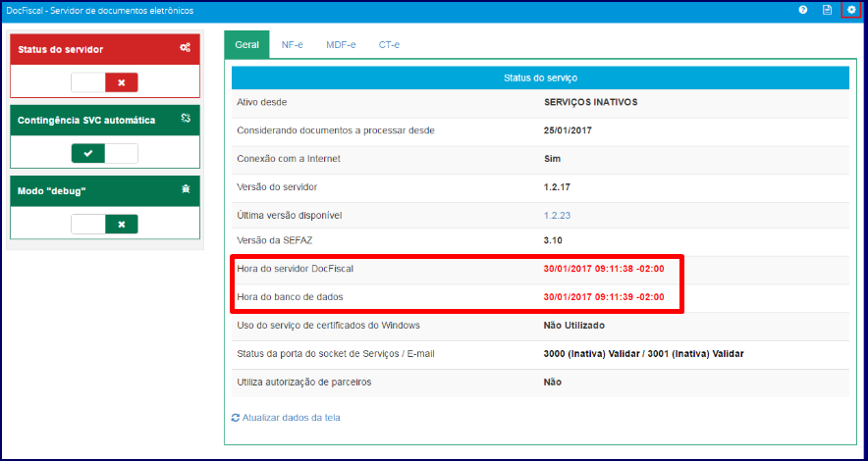Click DocFiscal title in header bar

100,11
